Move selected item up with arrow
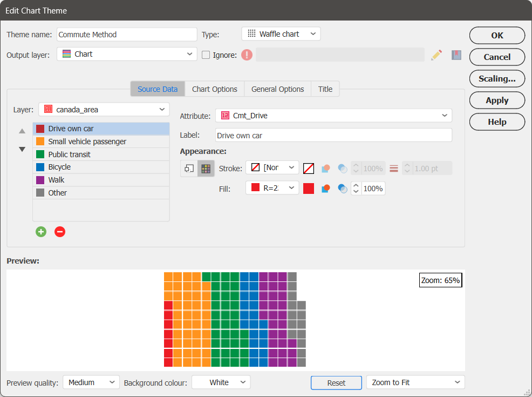Viewport: 532px width, 397px height. (22, 131)
